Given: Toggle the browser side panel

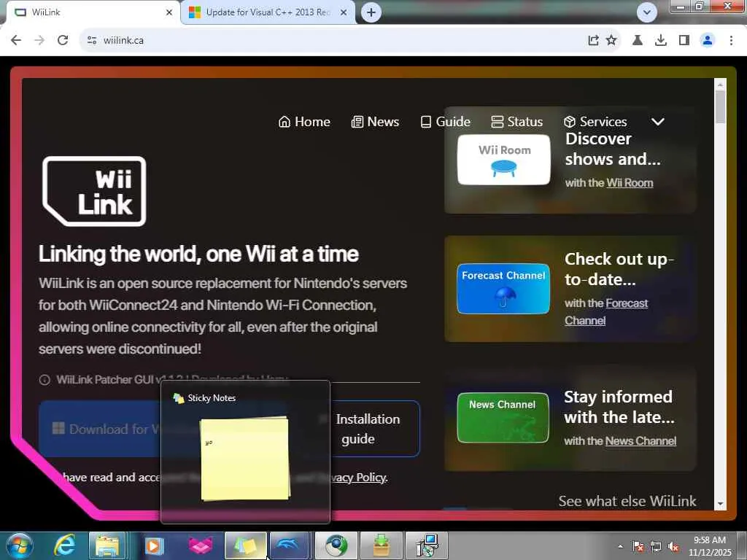Looking at the screenshot, I should click(684, 41).
